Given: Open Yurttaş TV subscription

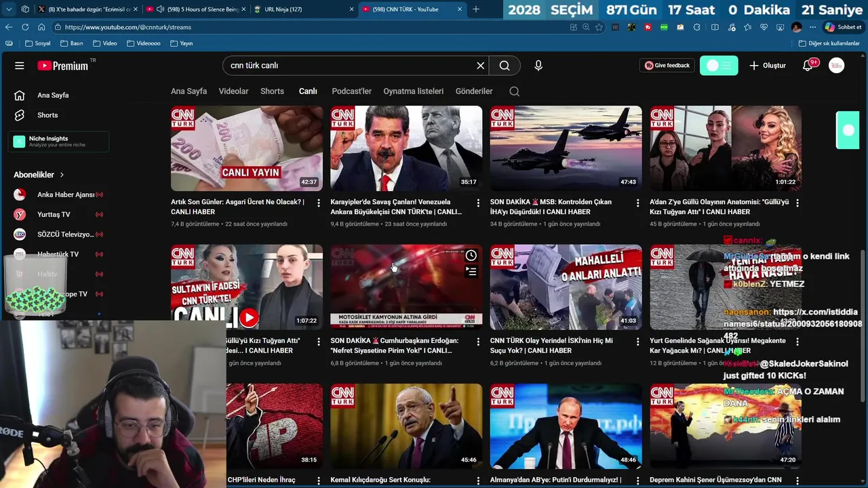Looking at the screenshot, I should pyautogui.click(x=58, y=214).
